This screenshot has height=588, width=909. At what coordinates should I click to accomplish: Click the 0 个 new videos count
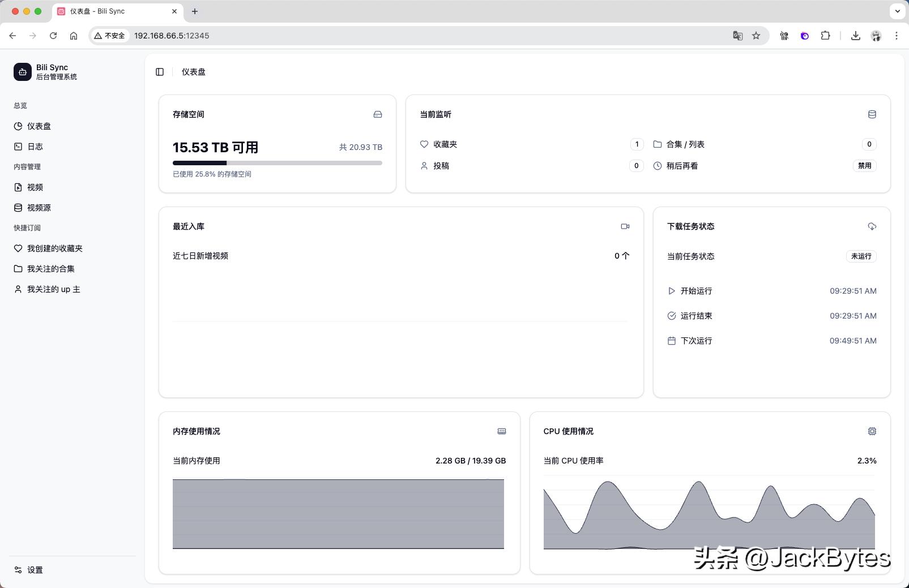(x=622, y=256)
